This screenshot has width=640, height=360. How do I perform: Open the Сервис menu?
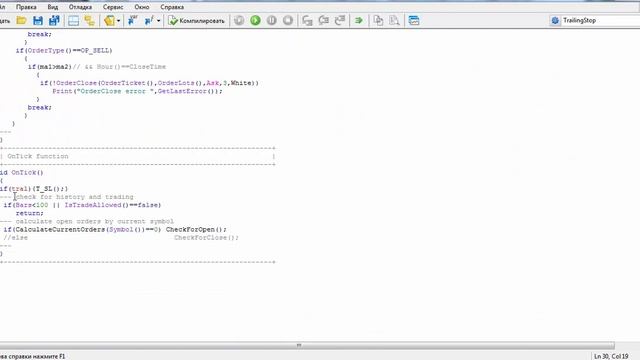113,7
